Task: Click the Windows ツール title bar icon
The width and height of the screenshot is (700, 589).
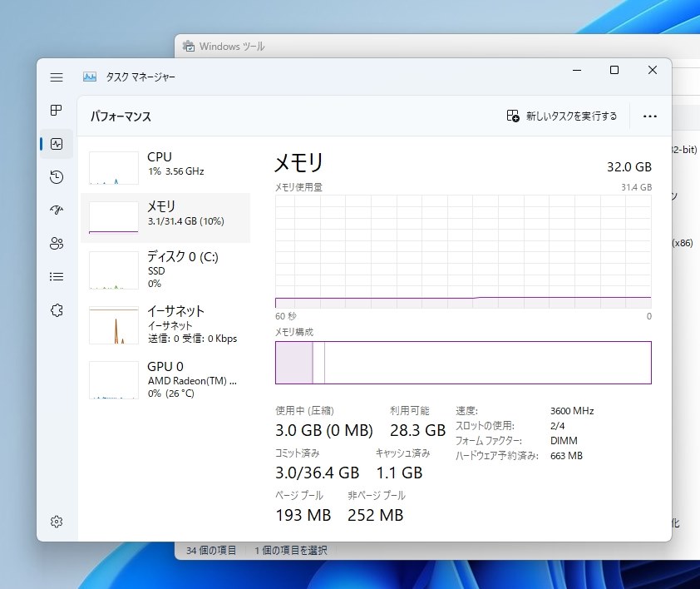Action: [189, 46]
